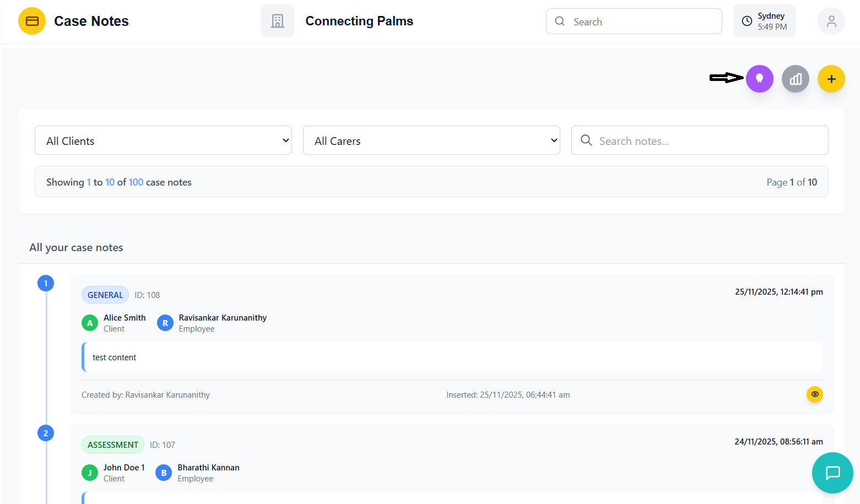Screen dimensions: 860x504
Task: Click the yellow plus add note button
Action: (x=831, y=79)
